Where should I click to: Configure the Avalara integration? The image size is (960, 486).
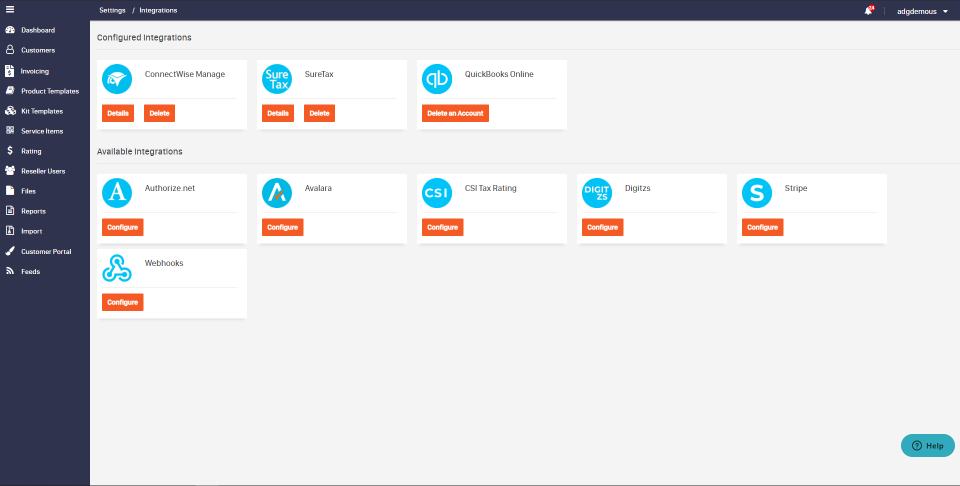point(283,227)
